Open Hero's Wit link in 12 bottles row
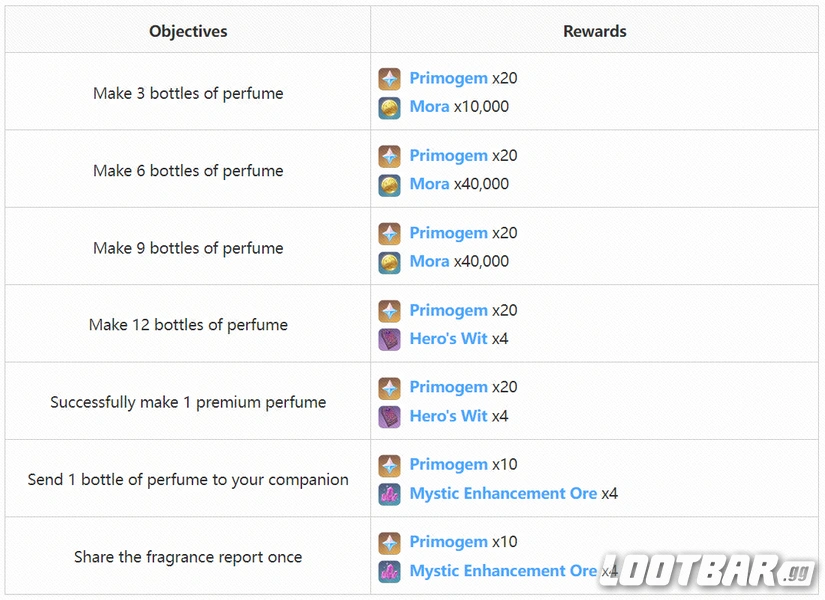This screenshot has width=825, height=600. (x=448, y=339)
